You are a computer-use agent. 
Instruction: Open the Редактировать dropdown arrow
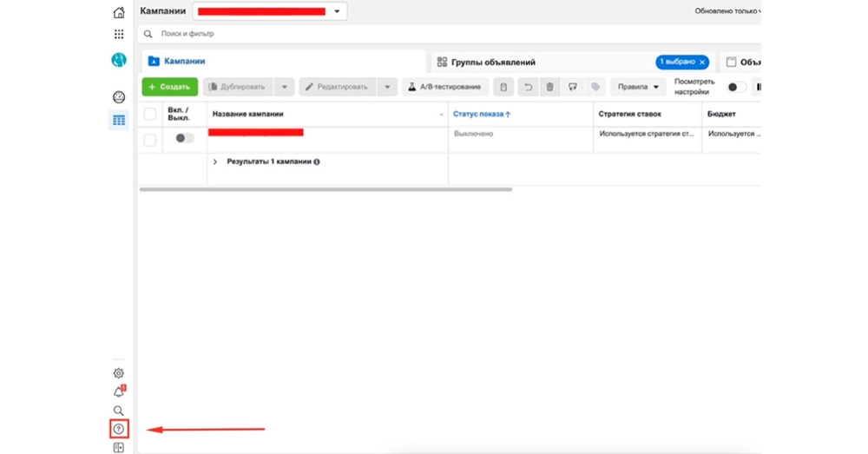click(x=387, y=87)
